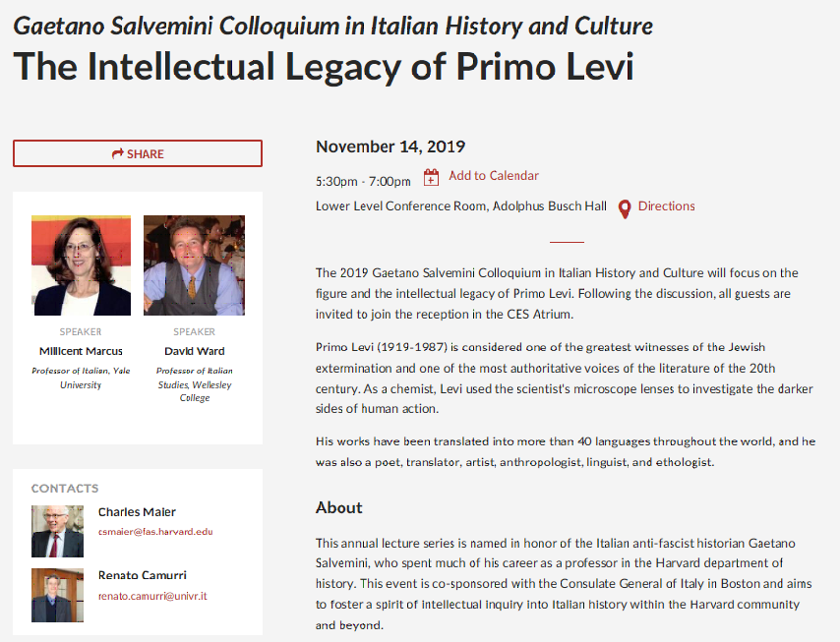Click the share arrow icon

pyautogui.click(x=118, y=153)
